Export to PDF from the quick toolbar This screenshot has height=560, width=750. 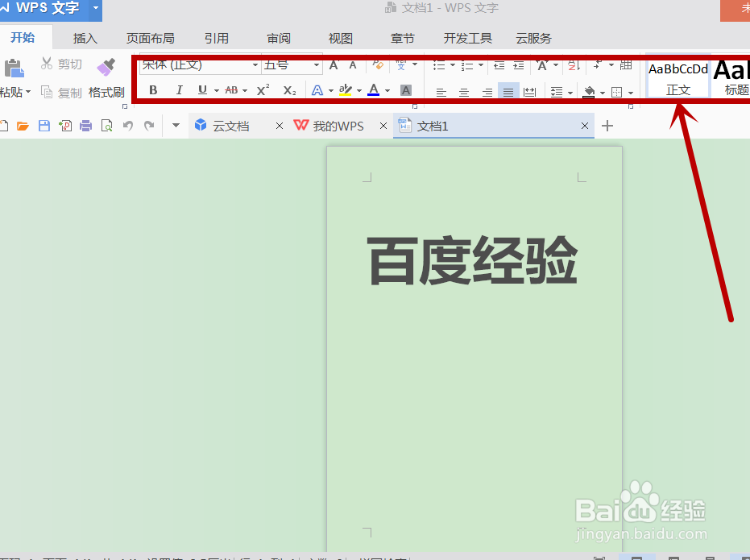(65, 126)
